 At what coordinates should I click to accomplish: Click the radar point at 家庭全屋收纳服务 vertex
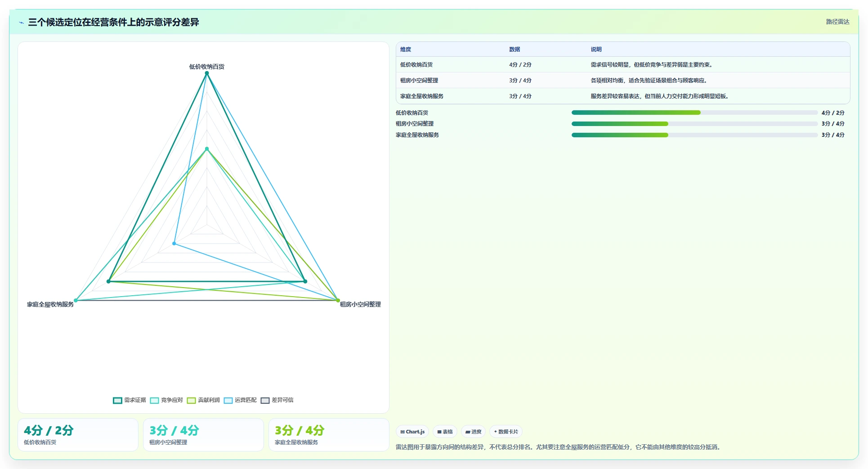[76, 300]
